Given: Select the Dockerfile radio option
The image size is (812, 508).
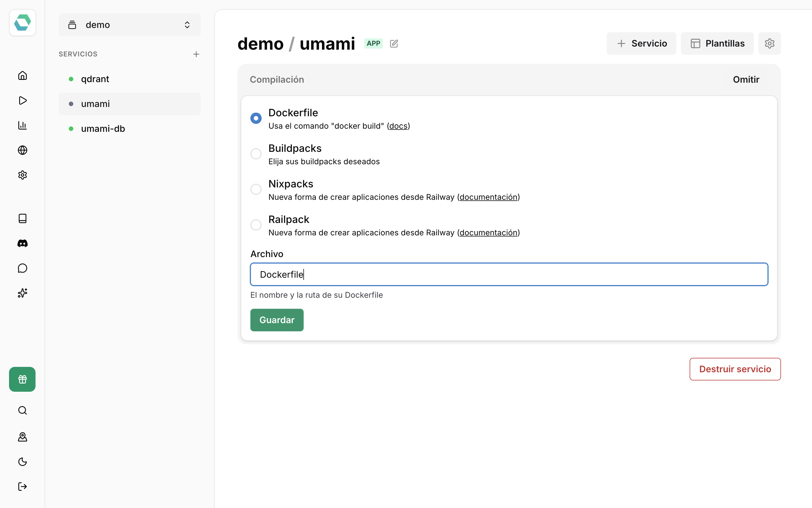Looking at the screenshot, I should coord(256,118).
